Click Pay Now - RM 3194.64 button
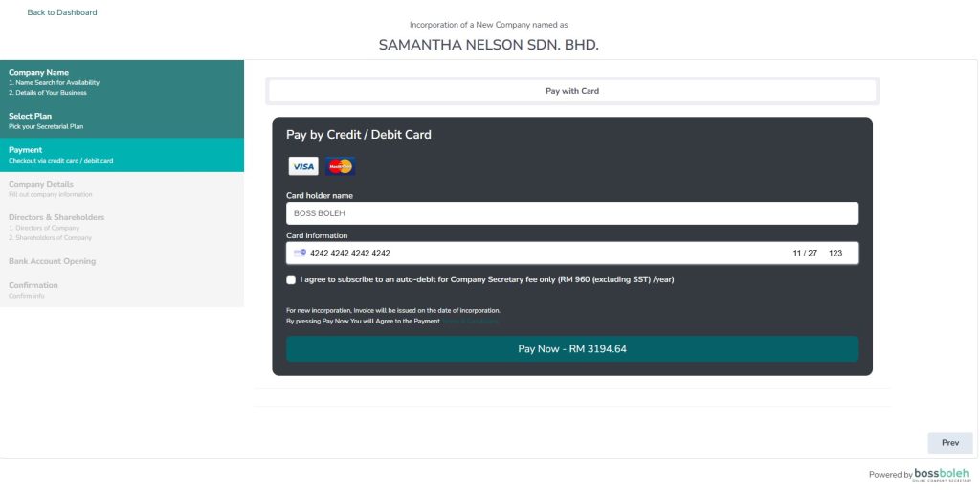Viewport: 980px width, 490px height. pyautogui.click(x=572, y=348)
